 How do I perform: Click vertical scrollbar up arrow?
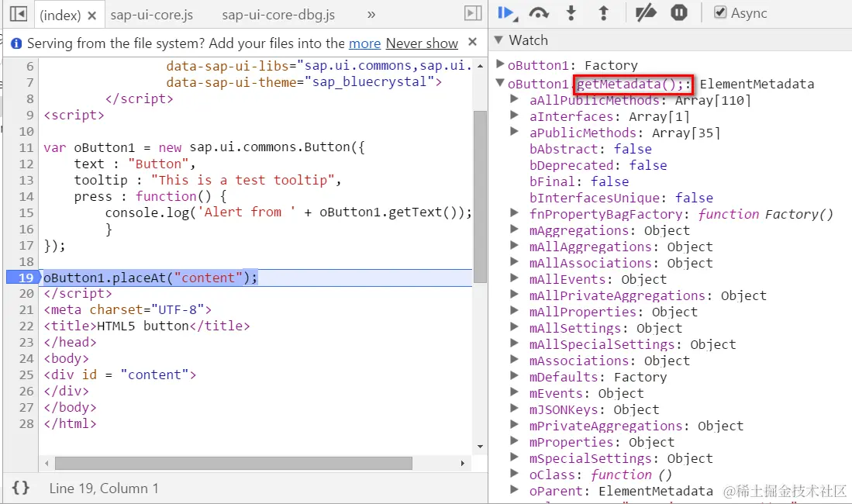[480, 66]
